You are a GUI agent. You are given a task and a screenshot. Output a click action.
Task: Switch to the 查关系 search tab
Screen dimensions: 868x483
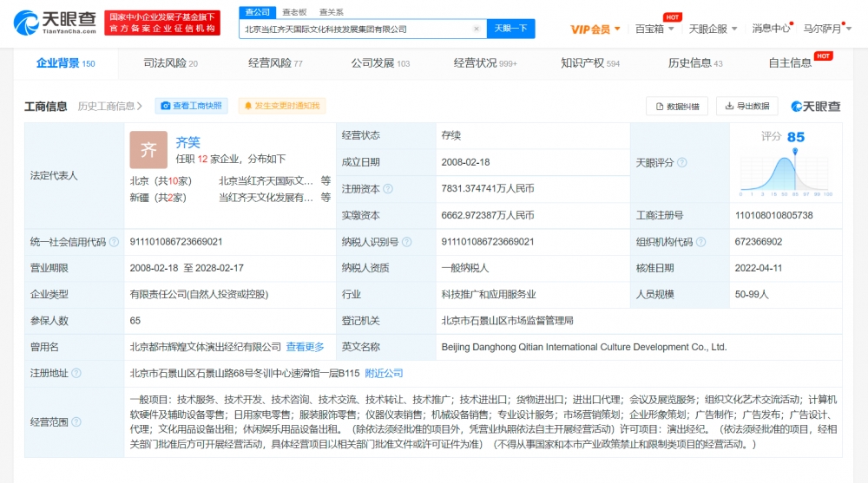331,12
